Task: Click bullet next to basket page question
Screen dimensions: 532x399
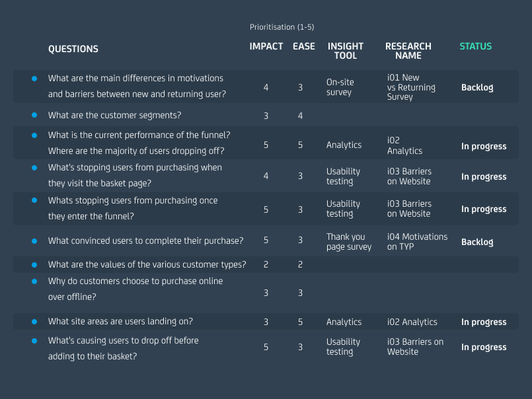Action: [x=34, y=168]
